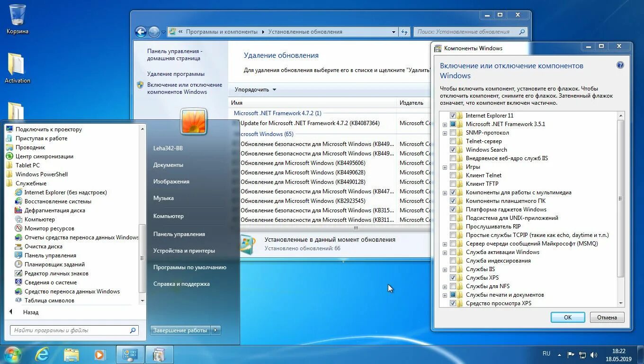This screenshot has height=364, width=644.
Task: Open the Activation folder on desktop
Action: 17,68
